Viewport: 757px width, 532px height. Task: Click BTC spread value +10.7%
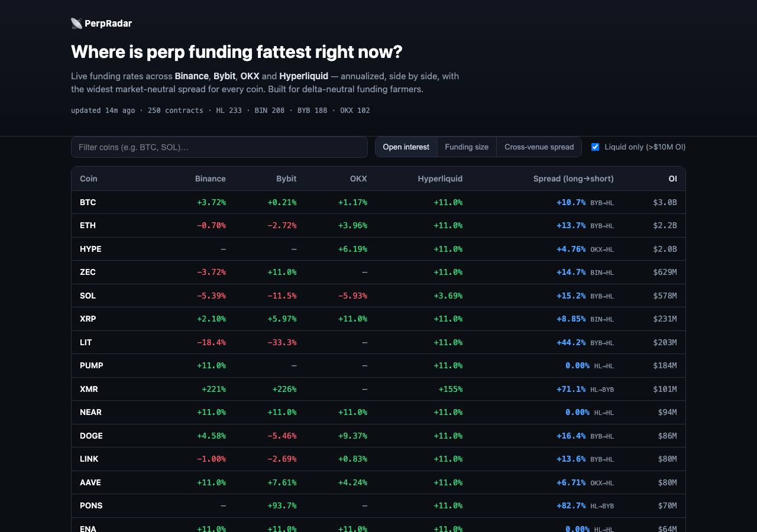click(x=571, y=202)
